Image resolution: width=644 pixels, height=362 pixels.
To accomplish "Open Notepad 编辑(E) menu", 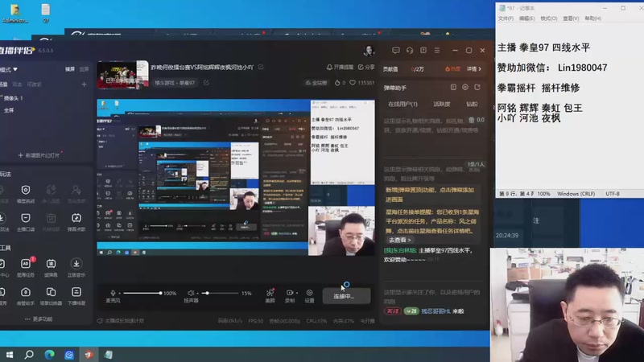I will coord(527,19).
